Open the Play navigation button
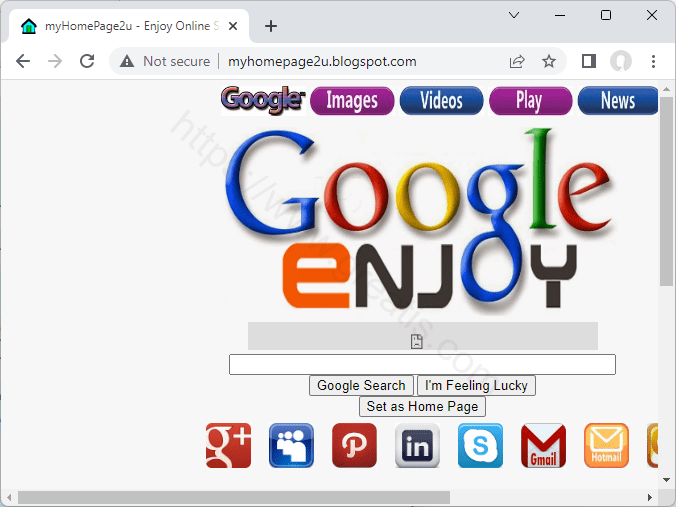The height and width of the screenshot is (507, 676). click(531, 100)
